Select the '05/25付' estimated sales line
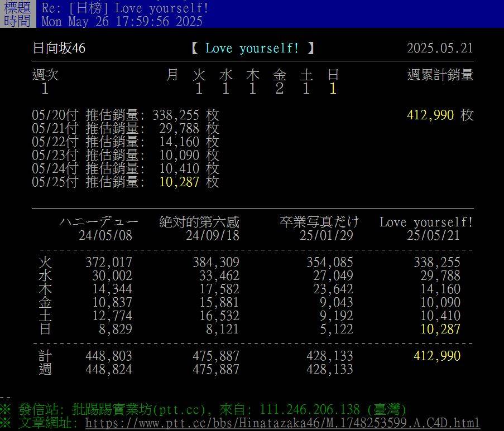 126,182
